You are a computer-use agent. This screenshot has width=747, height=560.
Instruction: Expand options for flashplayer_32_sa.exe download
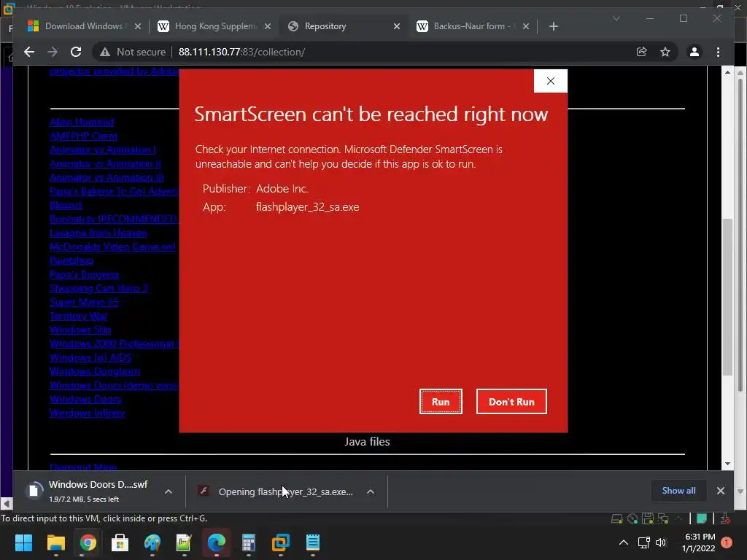pyautogui.click(x=370, y=491)
